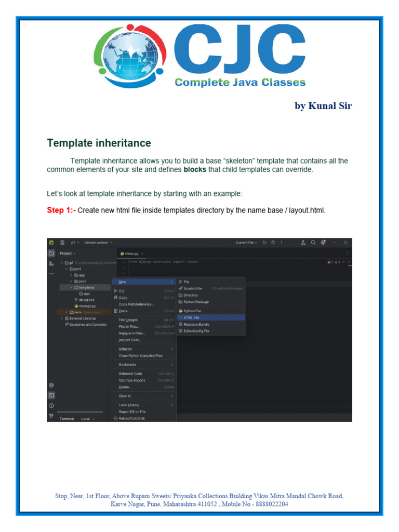399x532 pixels.
Task: Expand the app folder under pro1
Action: 71,275
